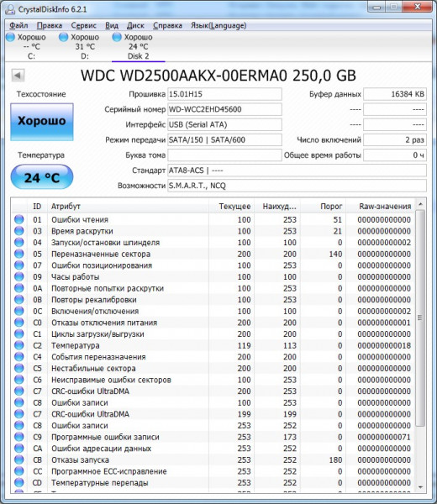Click status icon for 03 Время раскрутки
The width and height of the screenshot is (437, 504).
click(x=19, y=231)
